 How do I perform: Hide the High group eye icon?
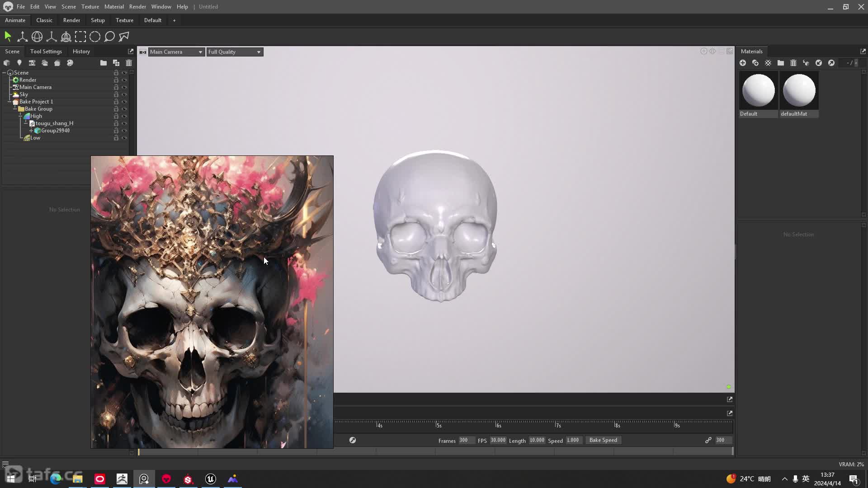pyautogui.click(x=124, y=116)
